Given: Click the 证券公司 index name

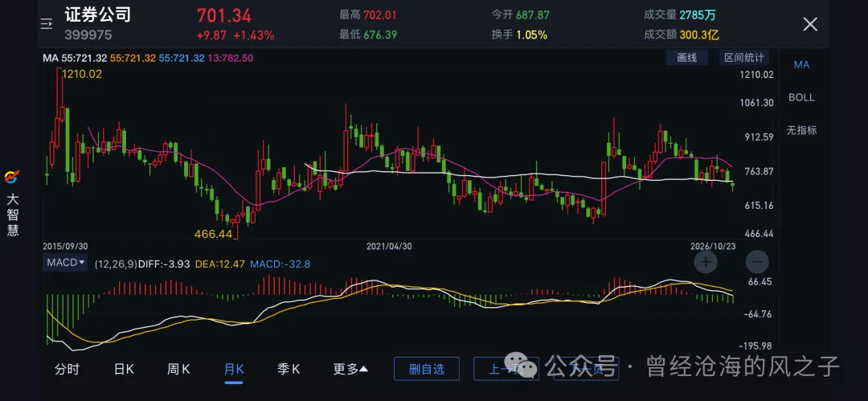Looking at the screenshot, I should pos(97,14).
